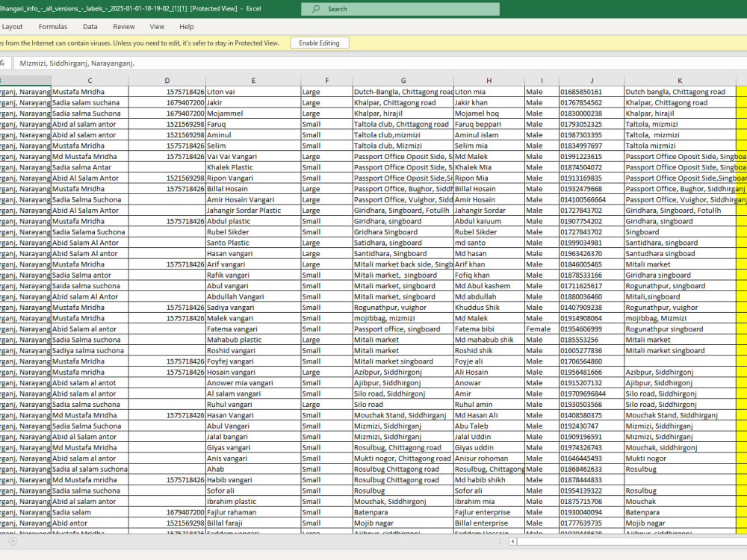747x560 pixels.
Task: Select the cell "Amir Hosain Vangari"
Action: click(x=253, y=199)
